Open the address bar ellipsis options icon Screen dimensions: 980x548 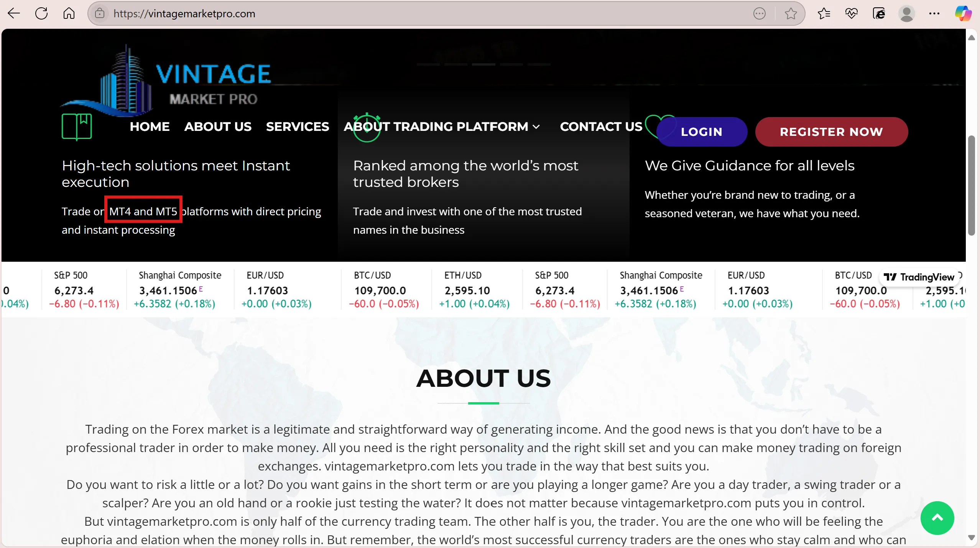click(760, 14)
